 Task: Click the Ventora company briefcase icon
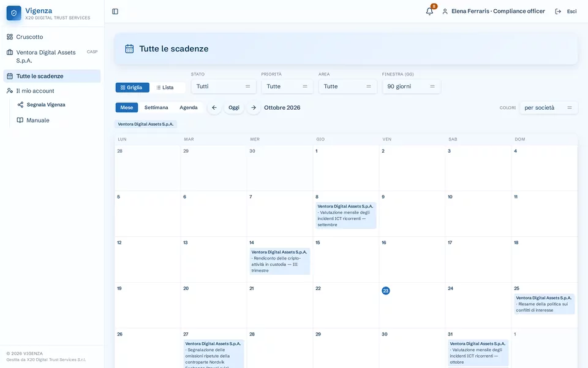(x=10, y=52)
